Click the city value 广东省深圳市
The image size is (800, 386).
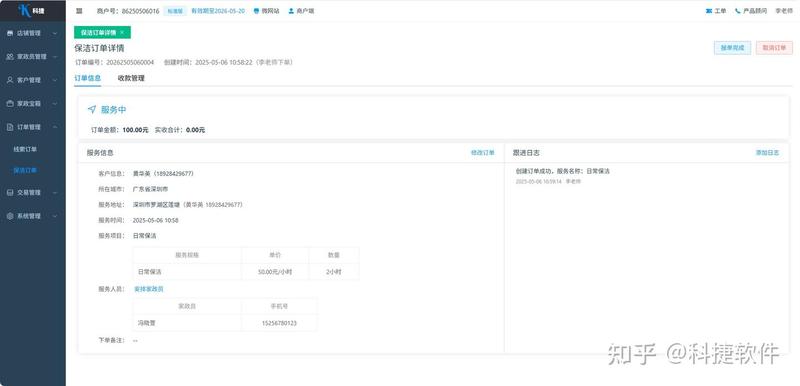151,189
